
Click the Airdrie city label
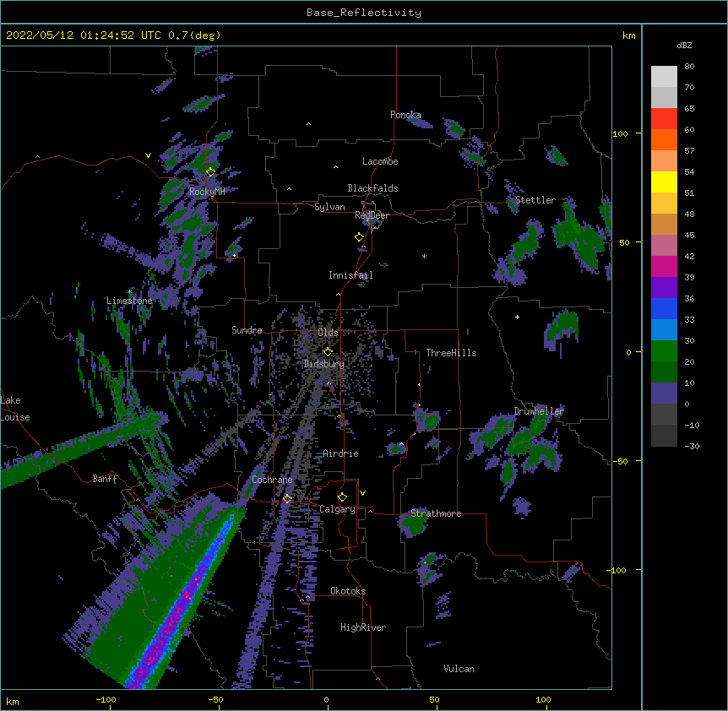pos(340,453)
